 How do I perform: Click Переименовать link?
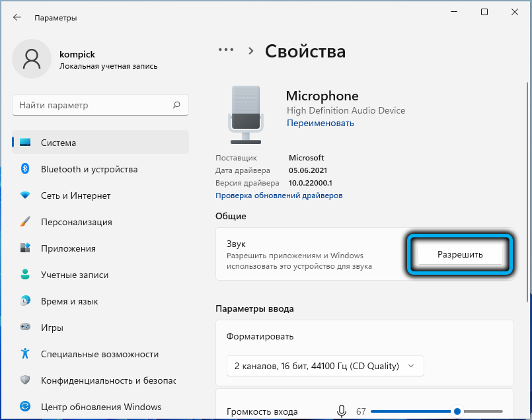(321, 123)
